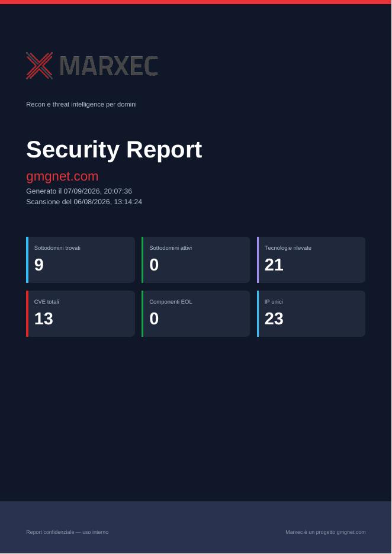
Task: Click the value 0 under Componenti EOL
Action: click(x=154, y=318)
